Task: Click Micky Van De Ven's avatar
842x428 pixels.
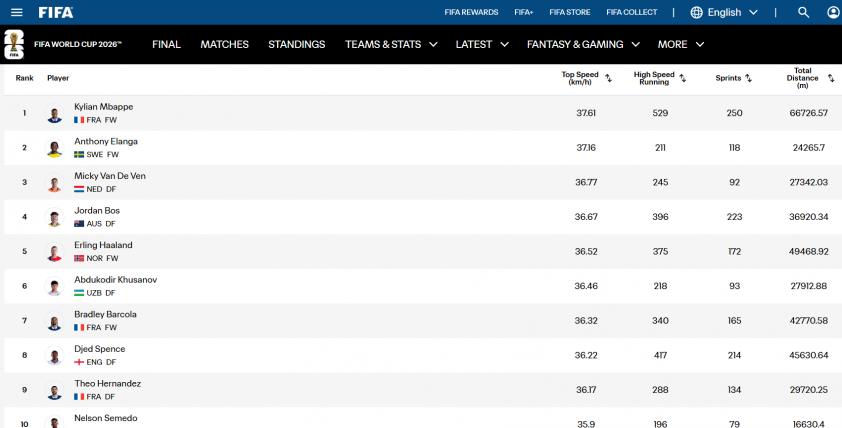Action: [x=54, y=183]
